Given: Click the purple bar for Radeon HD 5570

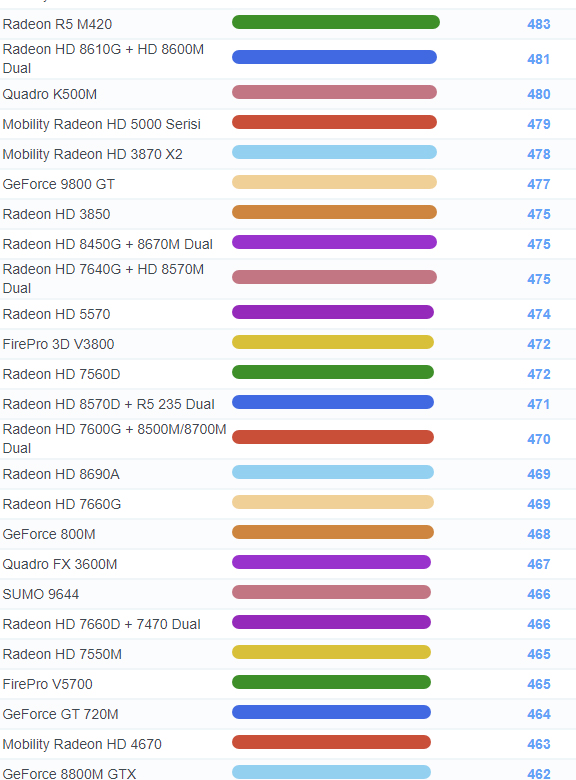Looking at the screenshot, I should [x=333, y=312].
